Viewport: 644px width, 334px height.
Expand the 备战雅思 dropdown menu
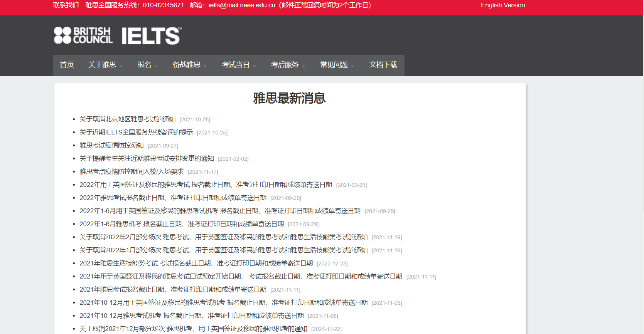coord(189,65)
